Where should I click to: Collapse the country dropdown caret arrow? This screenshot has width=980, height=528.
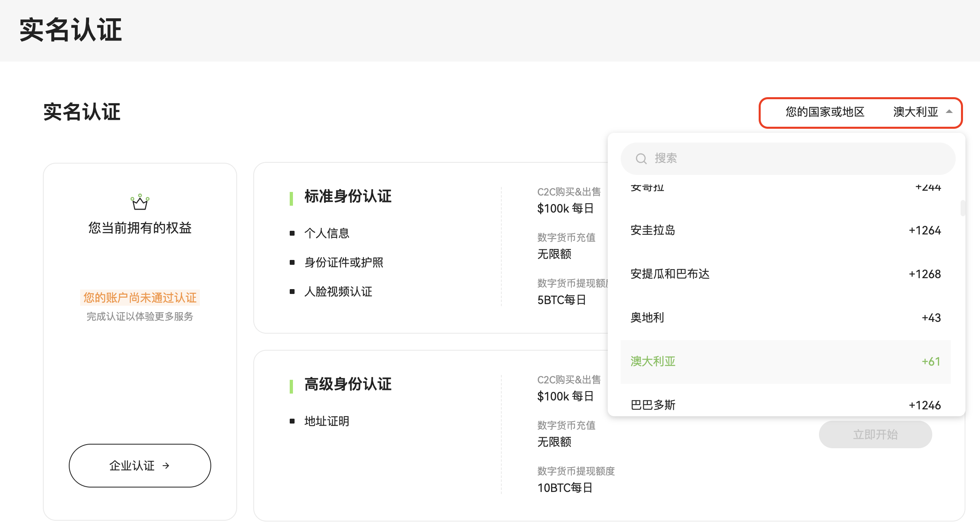coord(949,112)
